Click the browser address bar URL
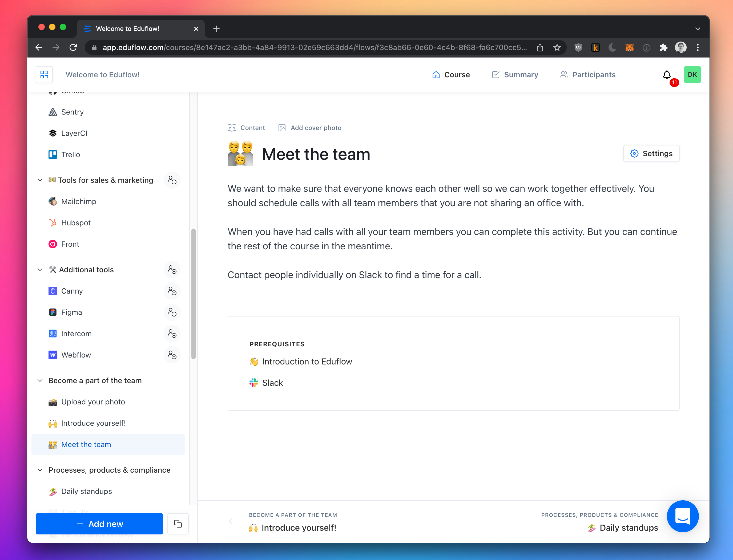 315,48
